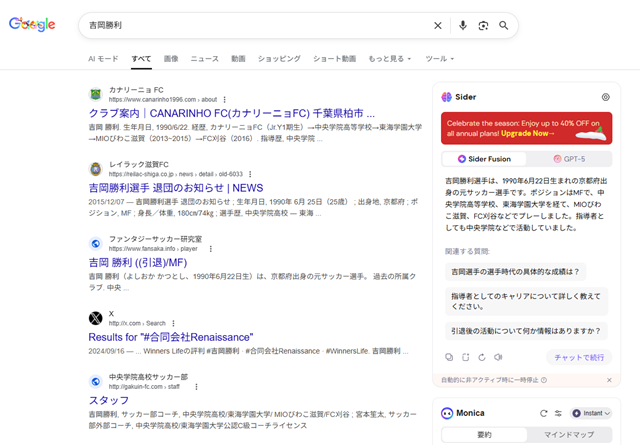640x445 pixels.
Task: Refresh the Monica summary
Action: (x=544, y=413)
